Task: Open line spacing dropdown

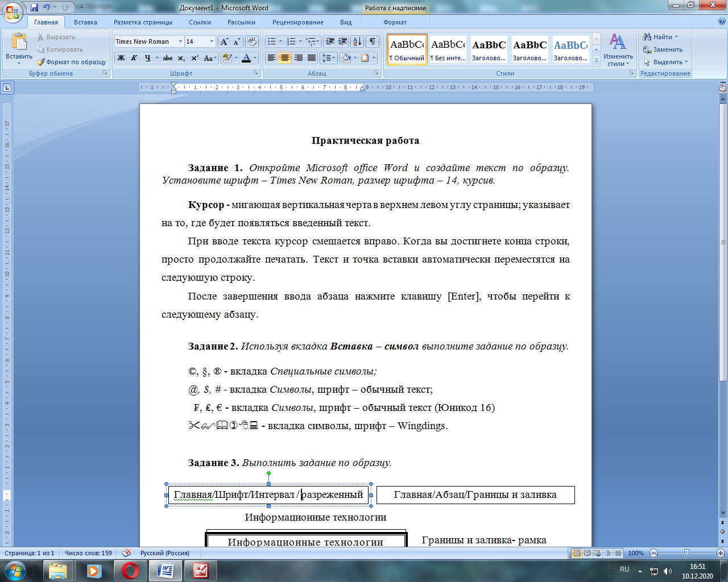Action: tap(329, 58)
